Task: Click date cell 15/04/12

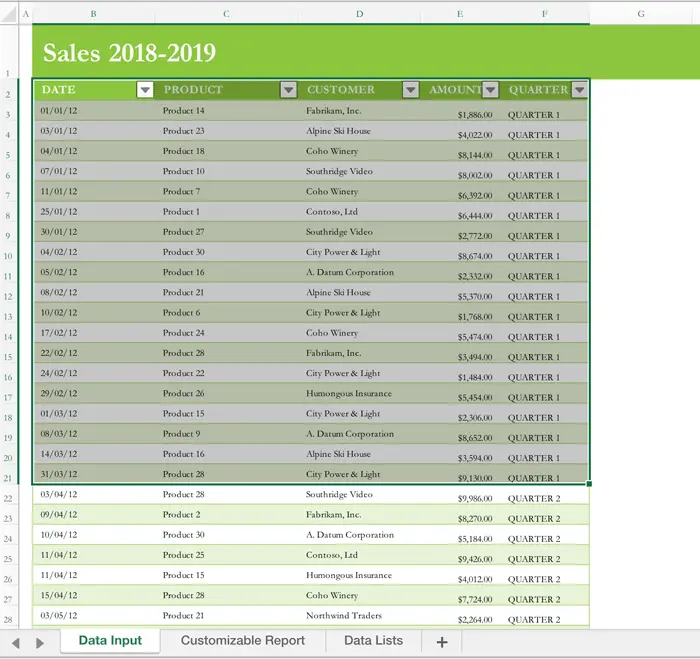Action: click(x=58, y=595)
